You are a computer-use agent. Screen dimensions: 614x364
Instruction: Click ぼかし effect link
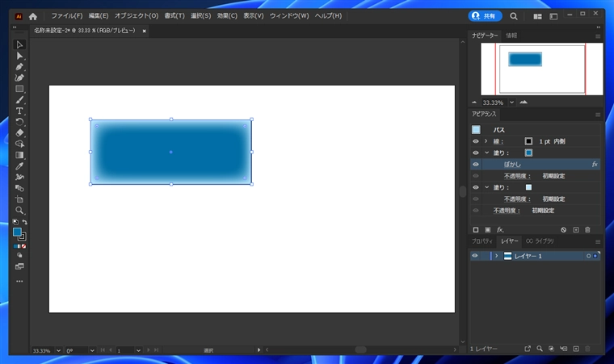(x=512, y=165)
